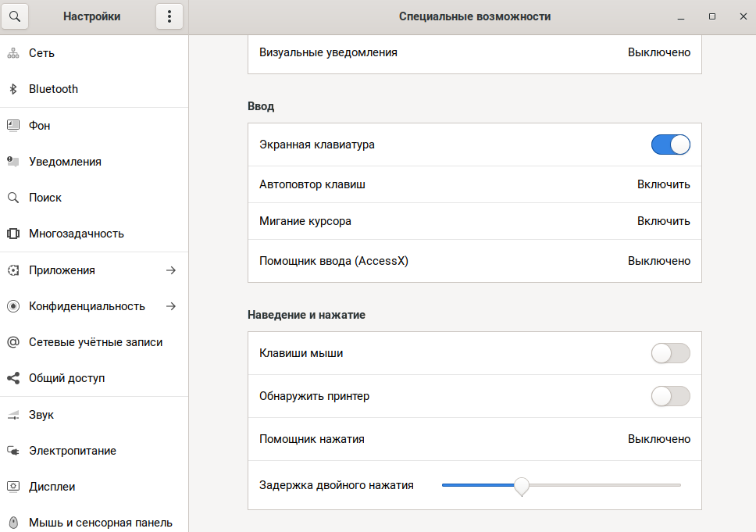Go to Многозадачность in sidebar
This screenshot has width=756, height=532.
click(76, 234)
